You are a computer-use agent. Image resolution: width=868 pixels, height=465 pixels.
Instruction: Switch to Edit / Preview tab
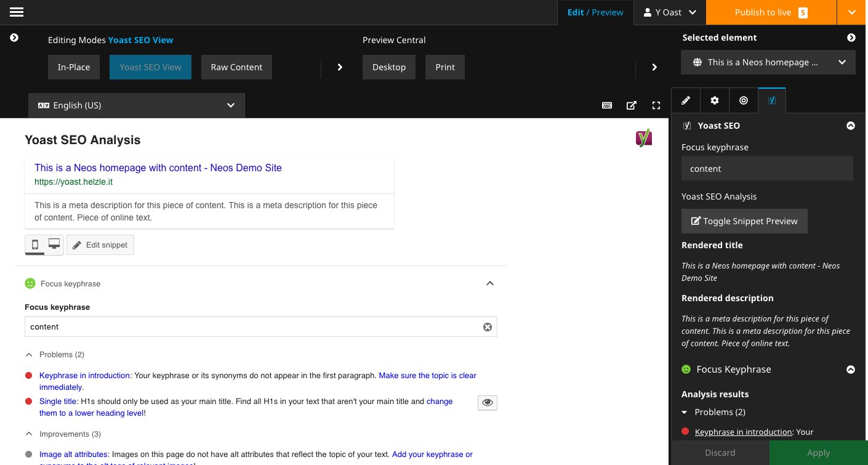[595, 12]
